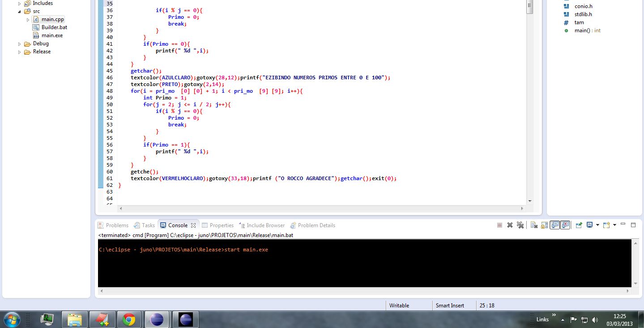Select Builder.bat file

54,27
